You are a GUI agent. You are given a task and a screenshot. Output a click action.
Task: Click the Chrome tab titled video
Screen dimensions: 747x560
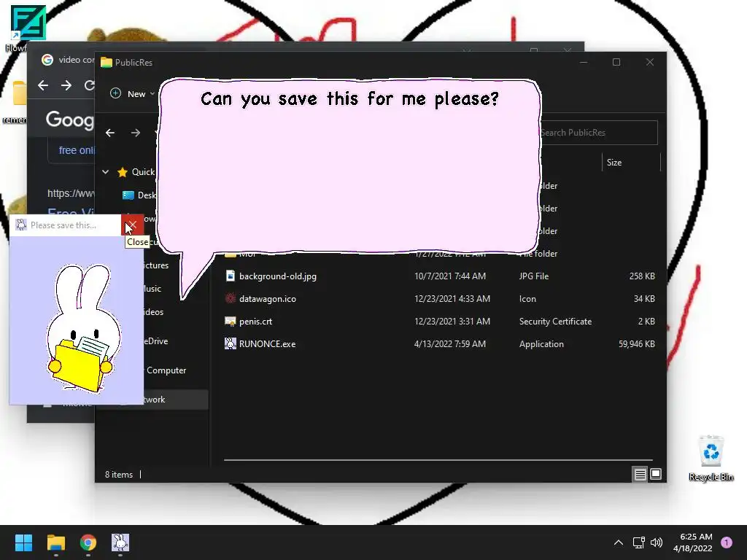coord(68,60)
